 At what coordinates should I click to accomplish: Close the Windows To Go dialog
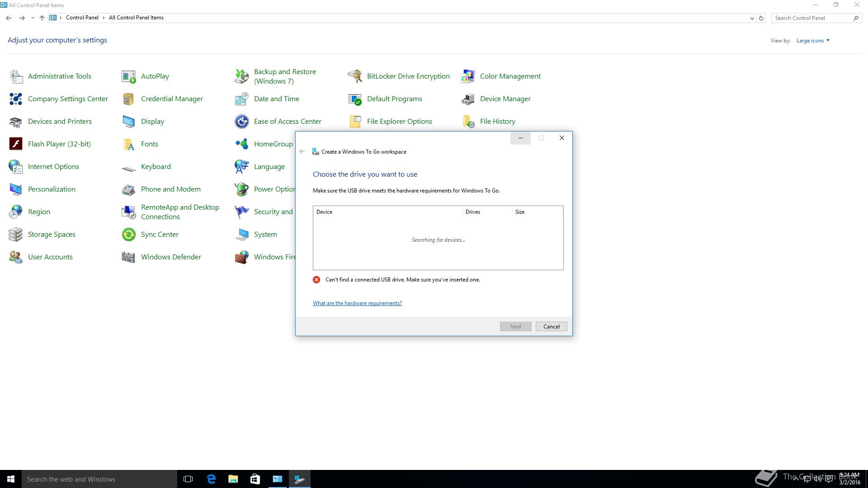pos(561,138)
